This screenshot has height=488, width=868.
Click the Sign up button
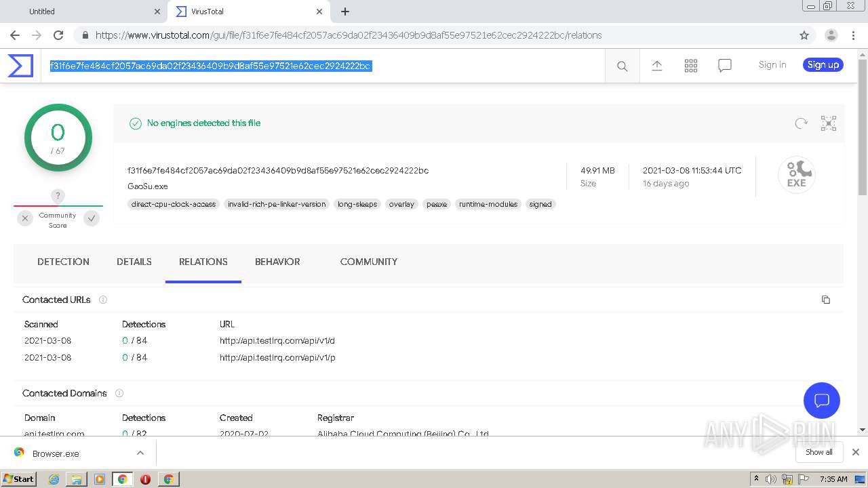tap(823, 65)
